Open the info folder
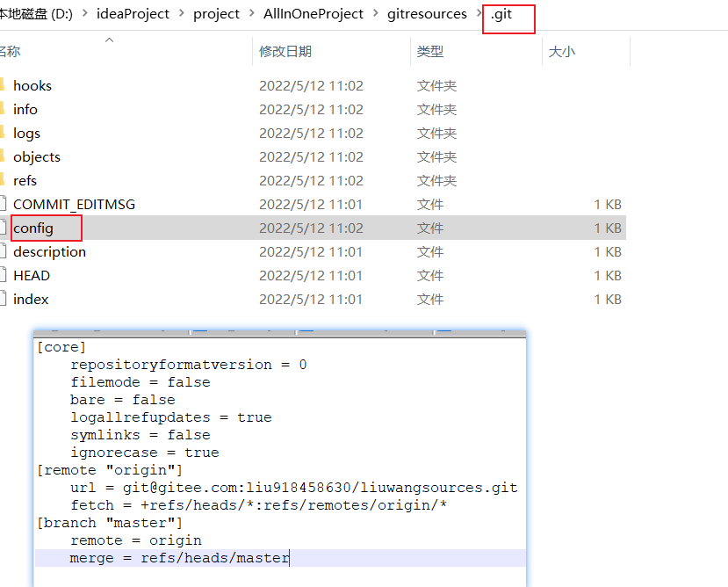Viewport: 728px width, 587px height. (25, 109)
